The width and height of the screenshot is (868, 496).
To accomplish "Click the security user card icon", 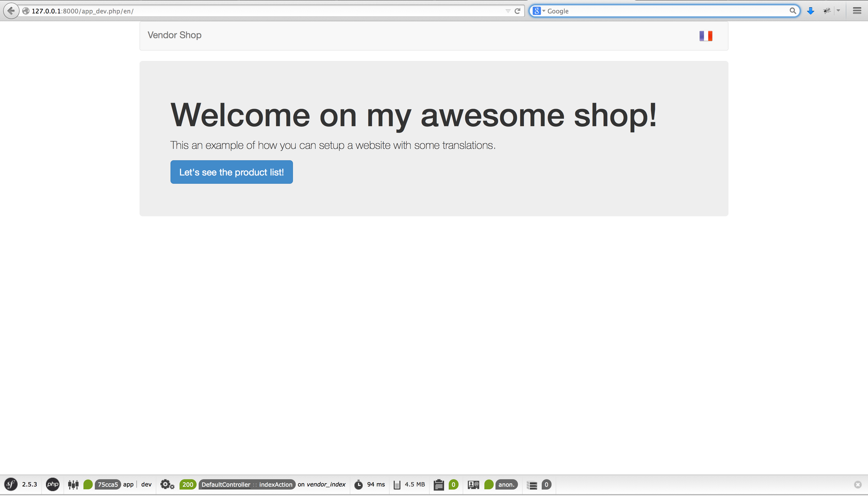I will pyautogui.click(x=473, y=484).
